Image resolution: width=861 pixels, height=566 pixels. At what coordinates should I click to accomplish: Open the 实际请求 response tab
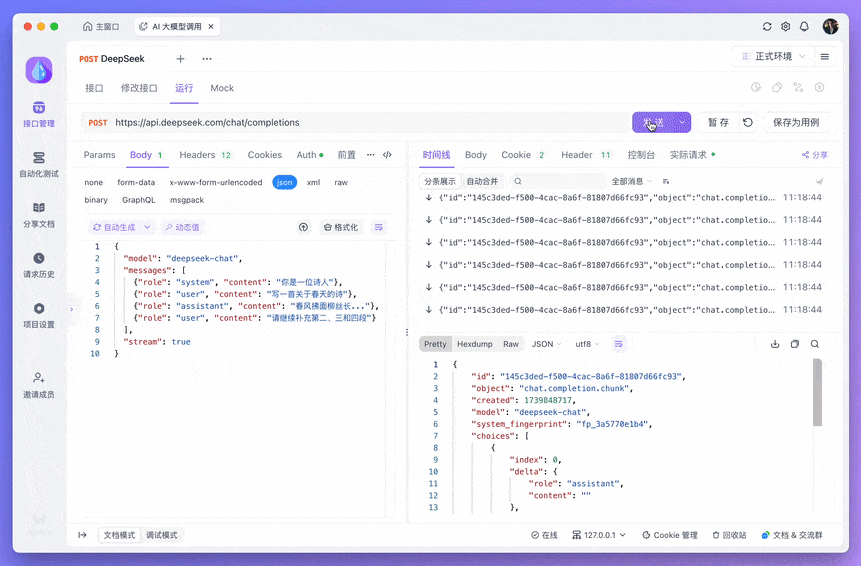pyautogui.click(x=692, y=155)
